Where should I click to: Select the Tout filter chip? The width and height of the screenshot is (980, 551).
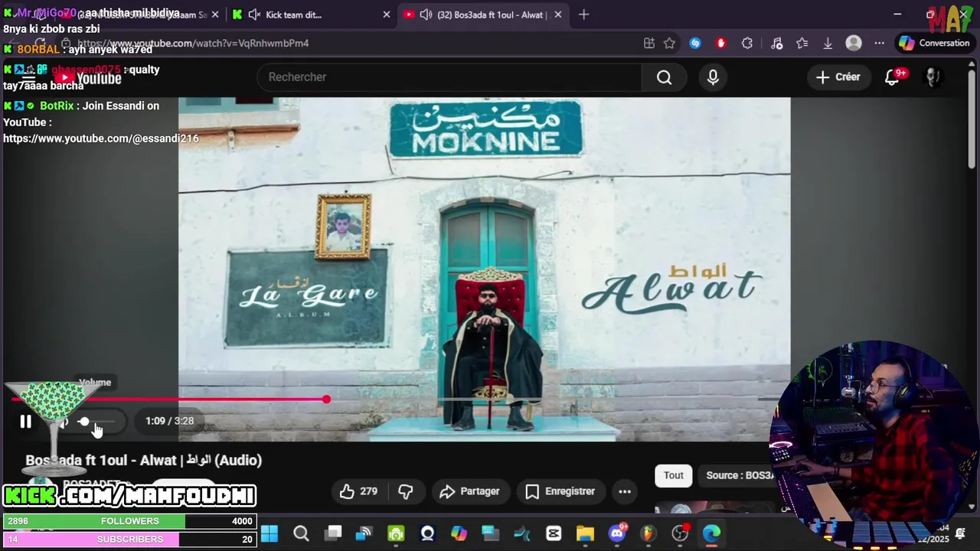point(674,475)
